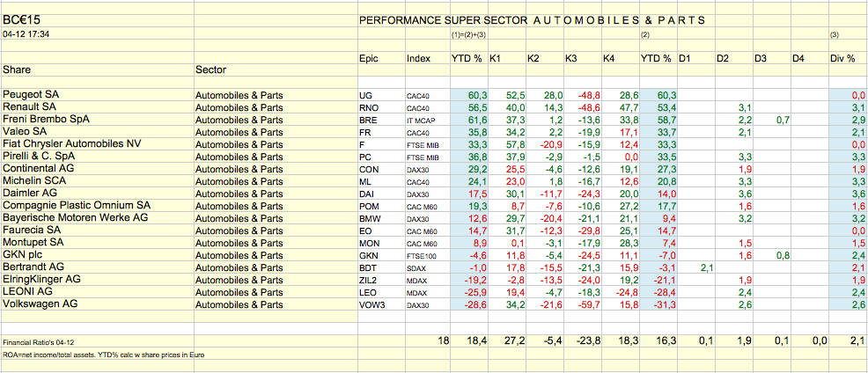868x373 pixels.
Task: Select Freni Brembo SpA row name
Action: pyautogui.click(x=97, y=119)
